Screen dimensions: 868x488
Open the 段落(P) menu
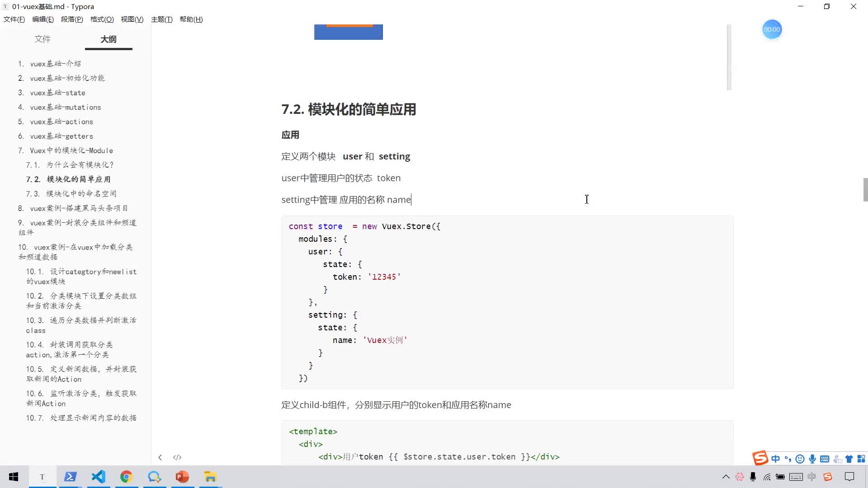tap(72, 19)
